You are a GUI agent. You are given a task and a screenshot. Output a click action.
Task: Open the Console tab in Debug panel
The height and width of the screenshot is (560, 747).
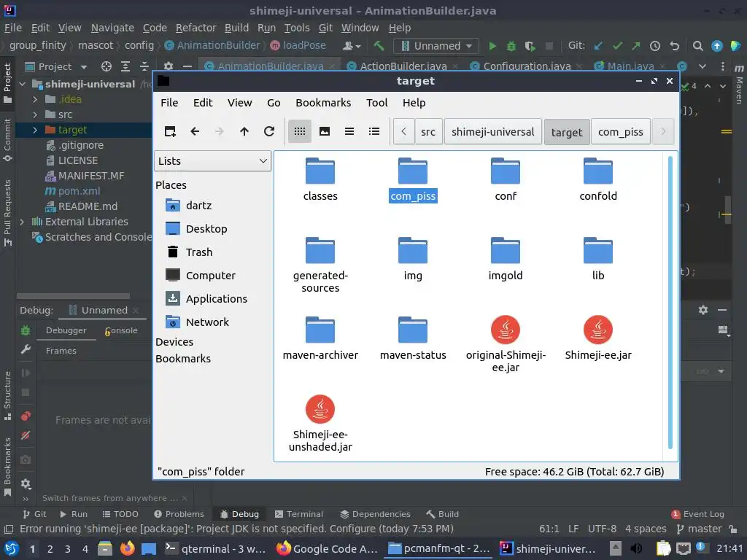tap(121, 330)
